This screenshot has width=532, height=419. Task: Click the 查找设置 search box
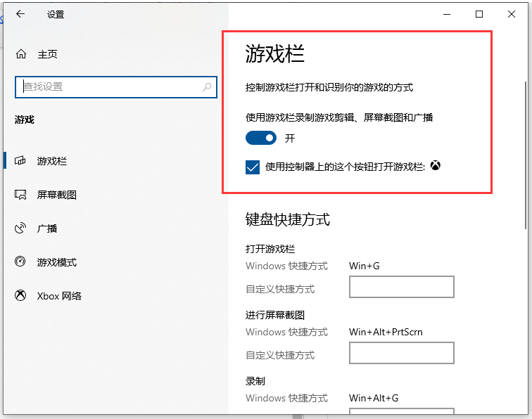tap(109, 87)
